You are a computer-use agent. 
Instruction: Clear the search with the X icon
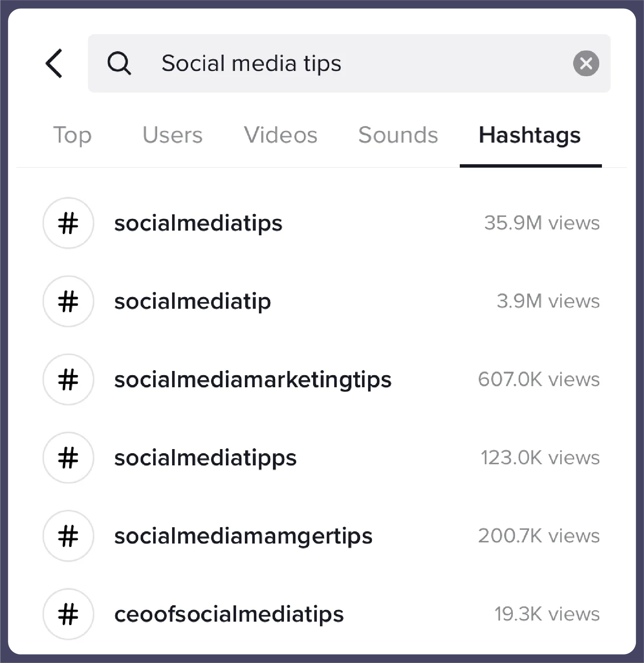[586, 63]
